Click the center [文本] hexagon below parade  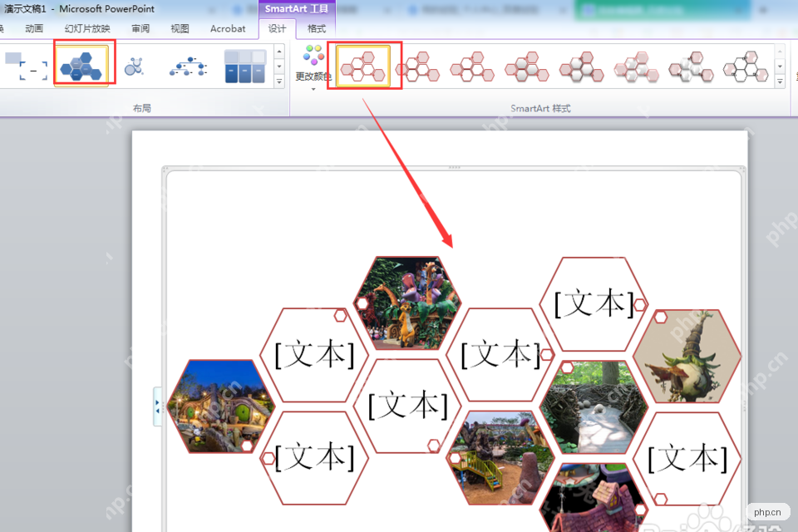(407, 406)
